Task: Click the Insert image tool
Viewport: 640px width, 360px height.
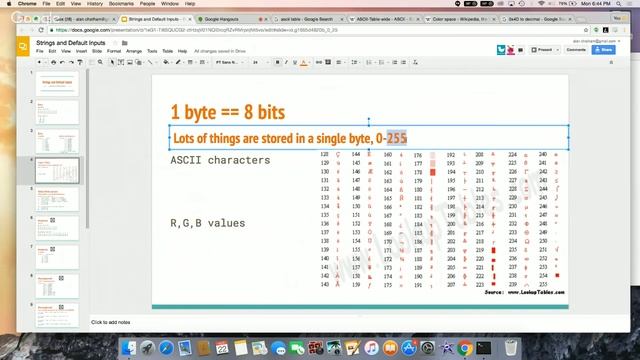Action: (130, 62)
